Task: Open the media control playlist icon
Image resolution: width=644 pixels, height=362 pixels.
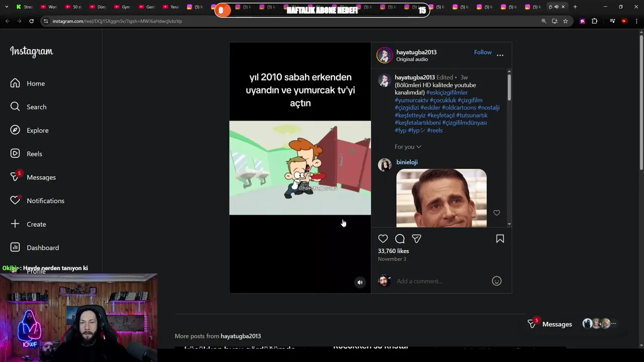Action: [612, 21]
